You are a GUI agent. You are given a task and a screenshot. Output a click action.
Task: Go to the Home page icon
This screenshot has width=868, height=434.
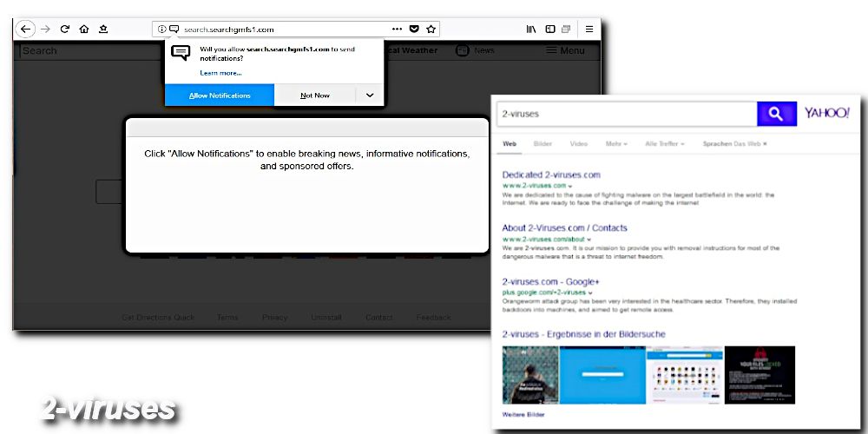point(83,30)
